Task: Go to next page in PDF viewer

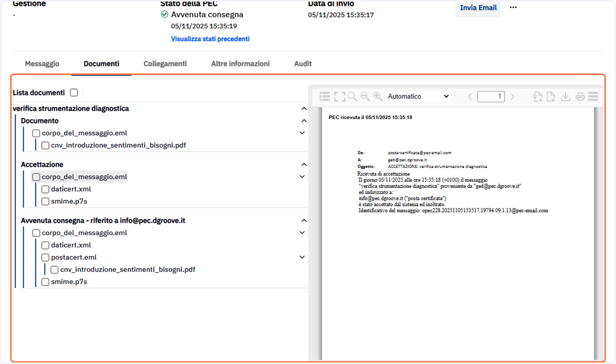Action: pyautogui.click(x=512, y=97)
